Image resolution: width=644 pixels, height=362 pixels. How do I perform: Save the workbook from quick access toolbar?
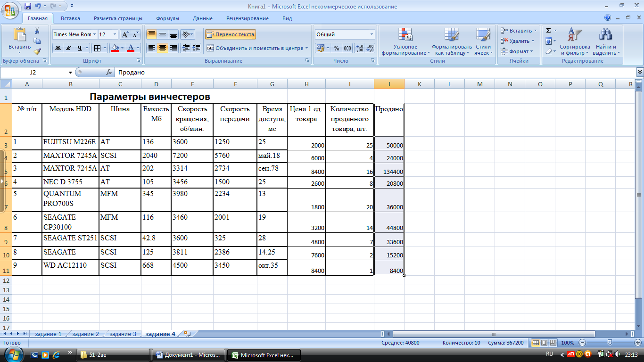click(28, 7)
